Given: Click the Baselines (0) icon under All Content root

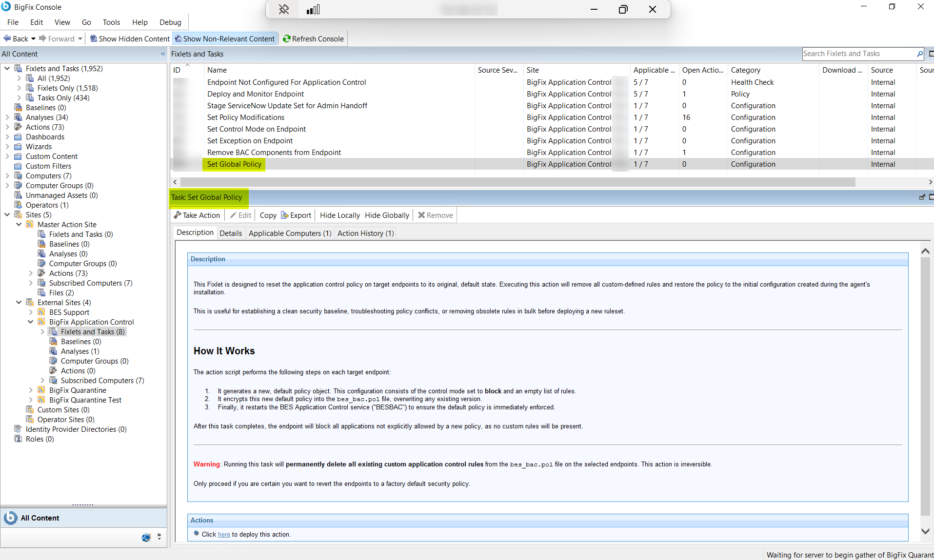Looking at the screenshot, I should [19, 107].
